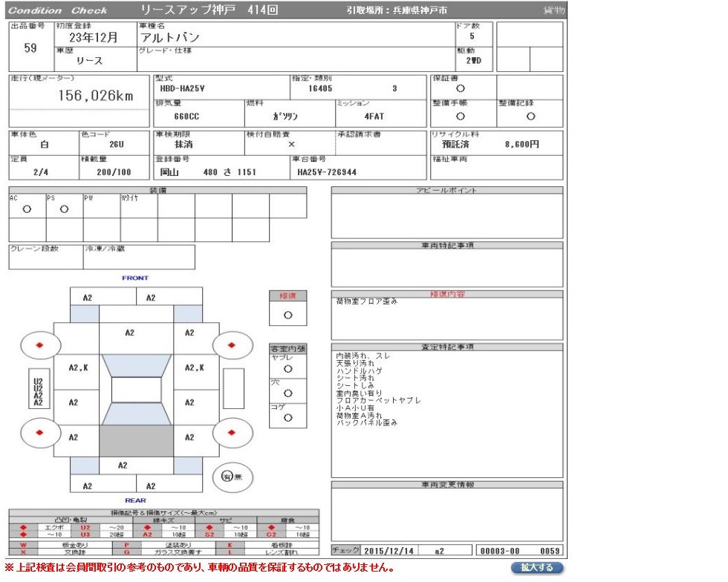
Task: Click the chassis number HA25V-726944 field
Action: (x=328, y=172)
